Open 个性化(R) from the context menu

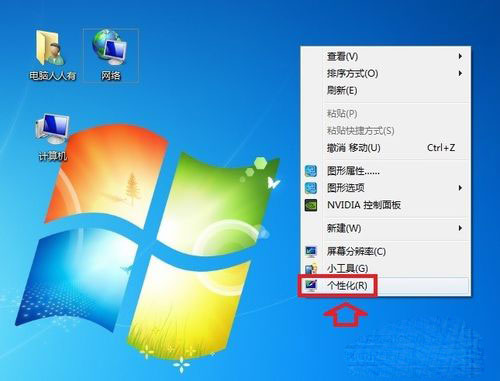pos(386,286)
